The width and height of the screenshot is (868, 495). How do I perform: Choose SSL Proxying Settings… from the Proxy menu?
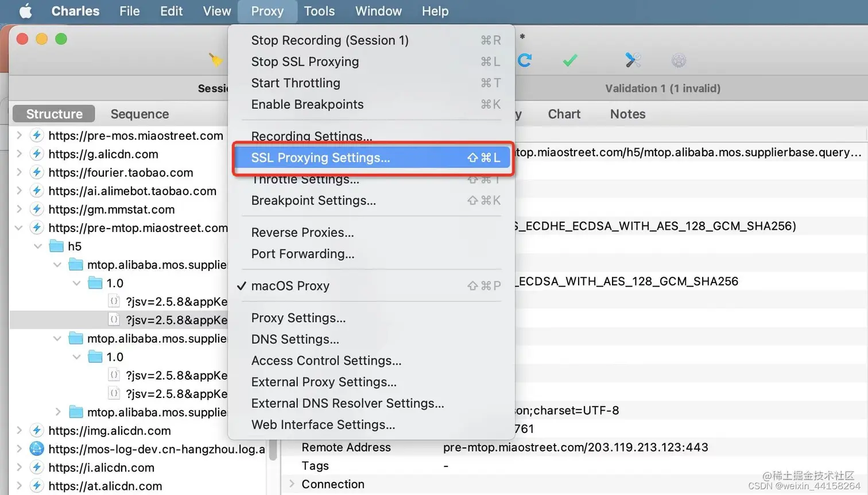pos(371,157)
